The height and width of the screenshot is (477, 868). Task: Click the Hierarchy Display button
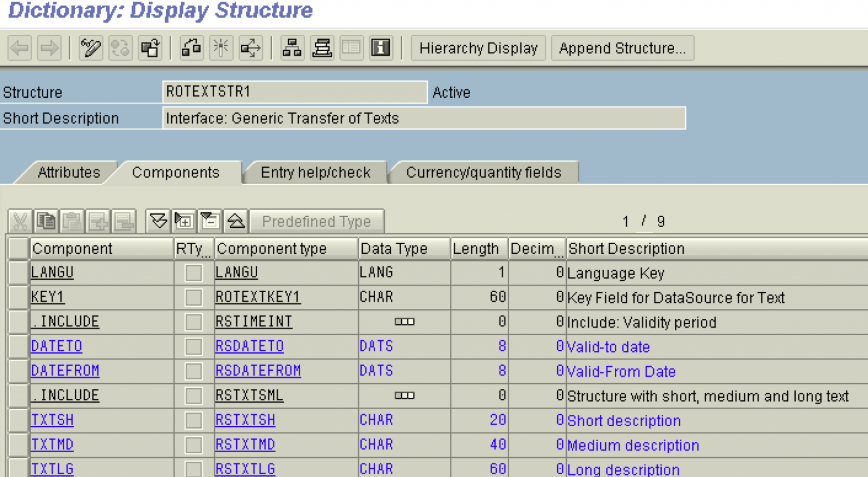pos(478,48)
